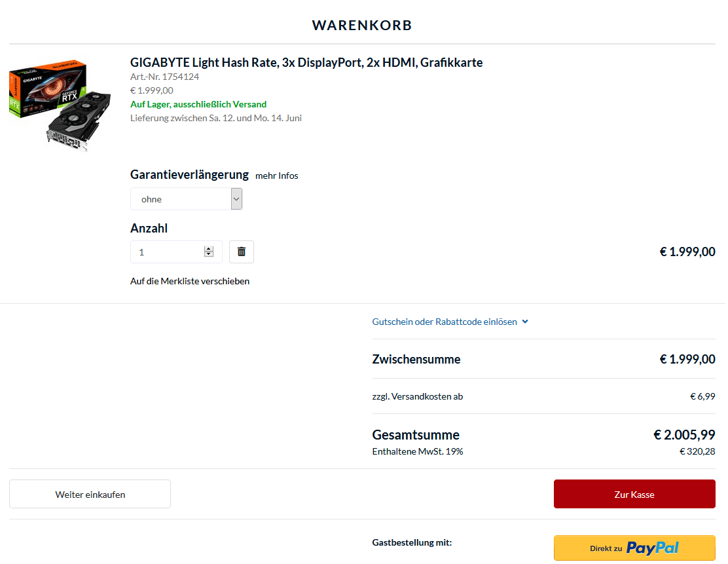Delete the item with the trash icon

coord(242,252)
